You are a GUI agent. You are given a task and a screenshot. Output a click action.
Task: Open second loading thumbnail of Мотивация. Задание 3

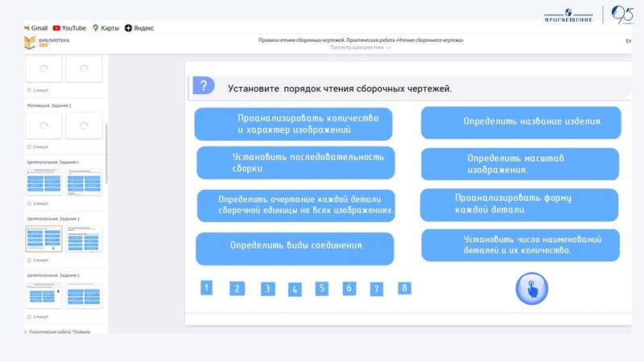pyautogui.click(x=84, y=125)
